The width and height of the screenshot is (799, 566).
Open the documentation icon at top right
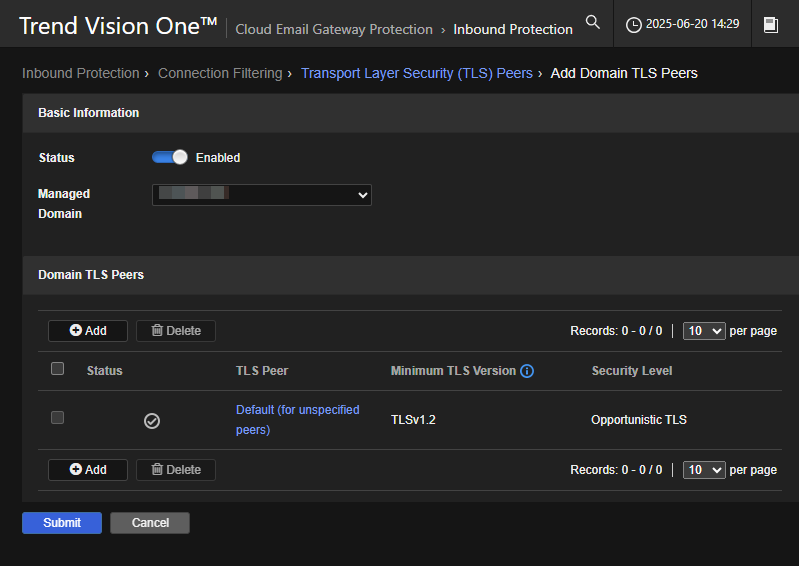(x=771, y=25)
